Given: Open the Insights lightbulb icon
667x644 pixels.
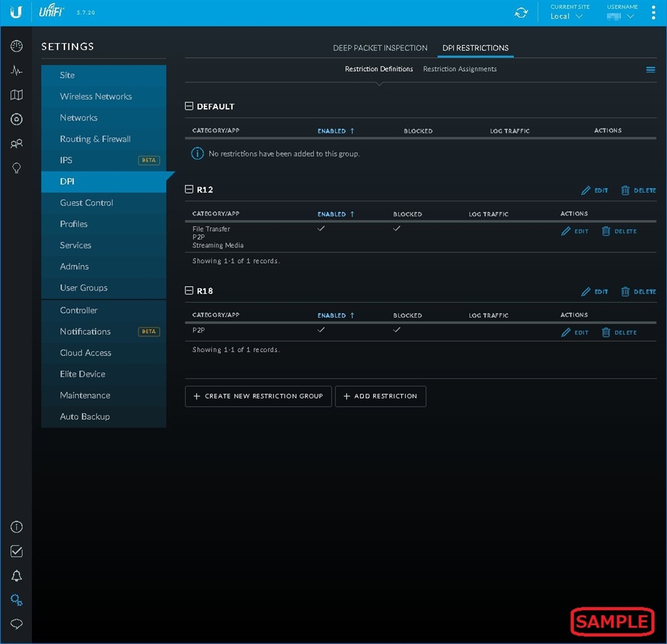Looking at the screenshot, I should 16,168.
